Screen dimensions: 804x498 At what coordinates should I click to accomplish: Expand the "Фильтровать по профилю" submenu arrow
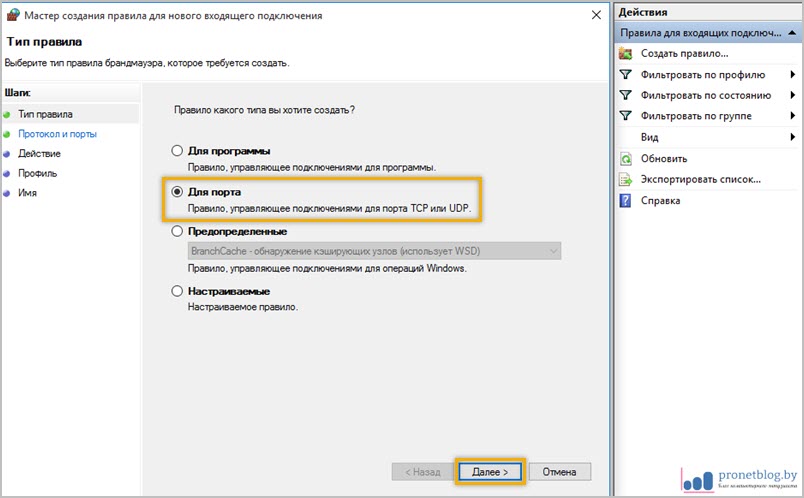791,75
